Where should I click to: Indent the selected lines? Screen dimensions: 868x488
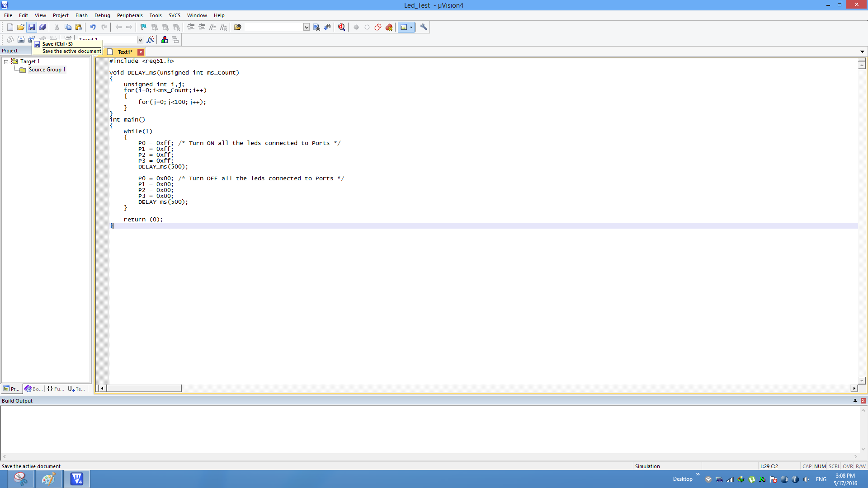191,27
